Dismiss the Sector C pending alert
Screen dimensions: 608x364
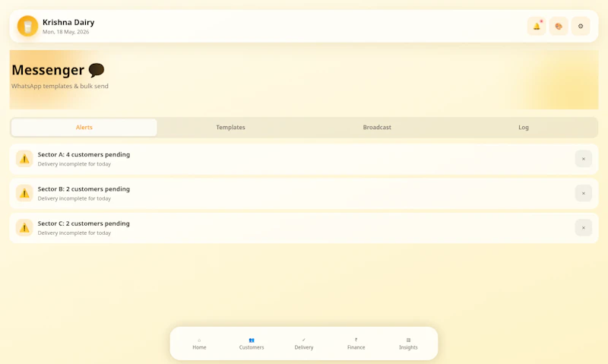tap(583, 228)
